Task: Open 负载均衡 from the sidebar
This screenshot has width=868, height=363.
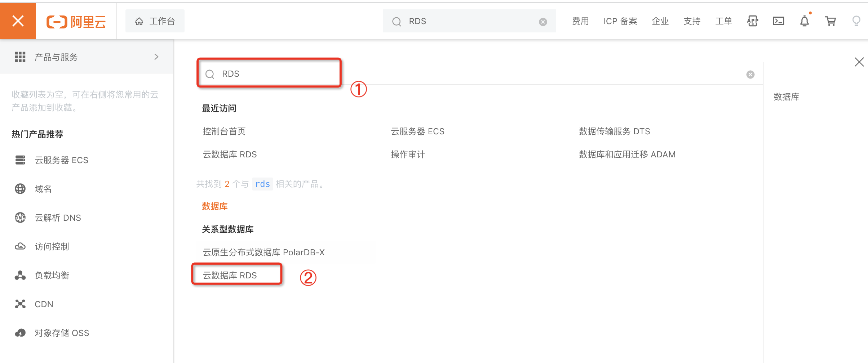Action: (x=52, y=275)
